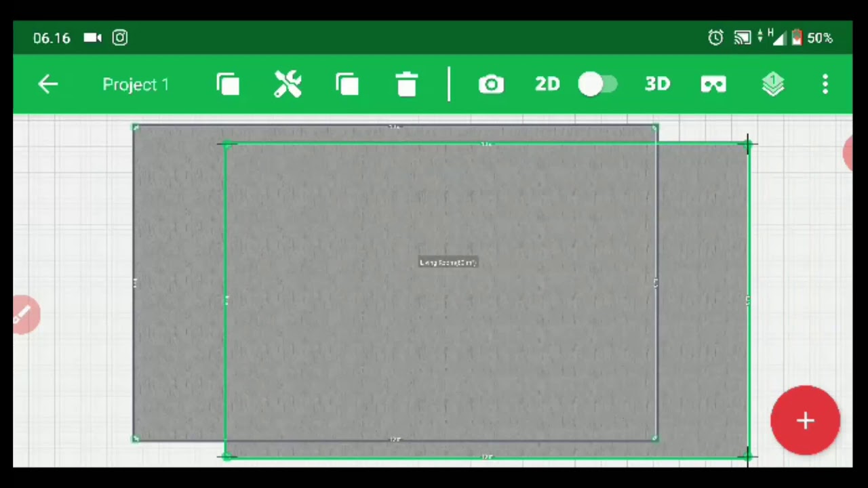
Task: Open the wrench and screwdriver tools
Action: (x=288, y=84)
